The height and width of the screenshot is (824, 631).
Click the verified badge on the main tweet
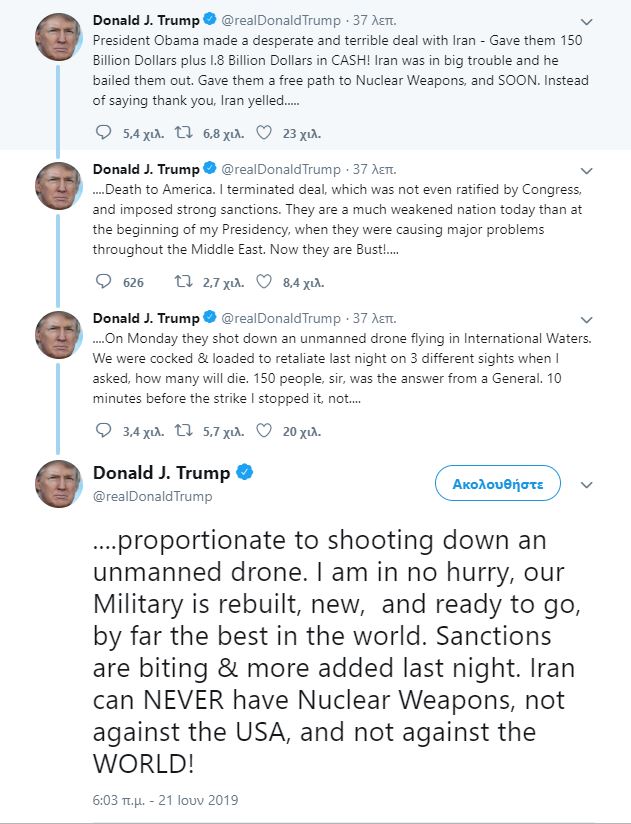pos(244,473)
